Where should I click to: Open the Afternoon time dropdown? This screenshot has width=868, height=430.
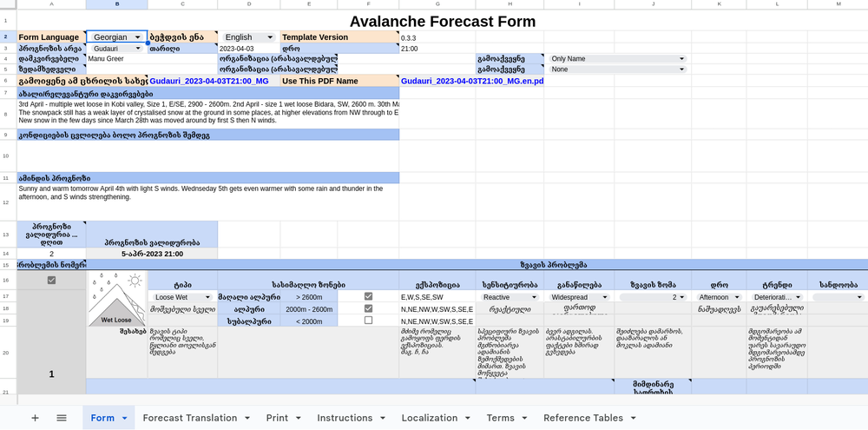pos(719,298)
